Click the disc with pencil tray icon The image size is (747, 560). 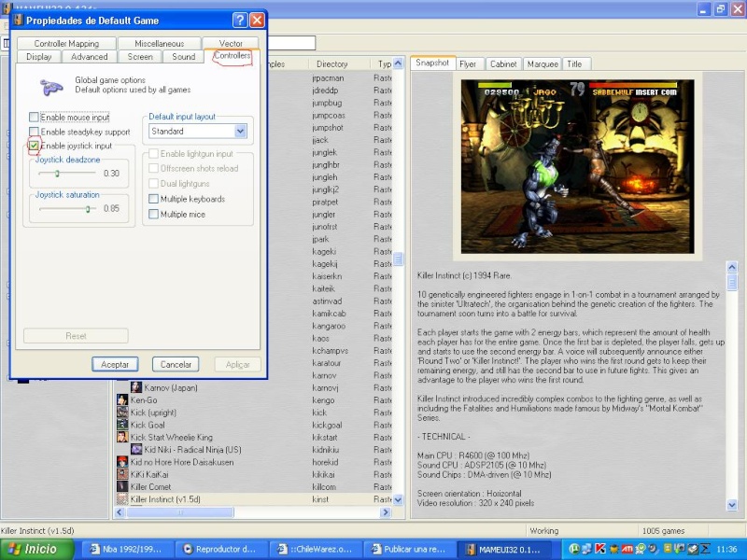point(653,549)
